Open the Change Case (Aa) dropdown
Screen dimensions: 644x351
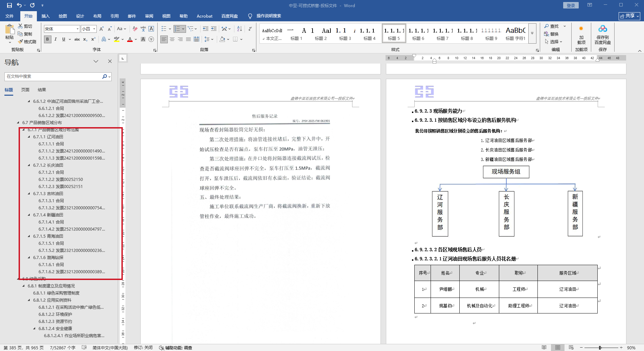click(x=121, y=29)
